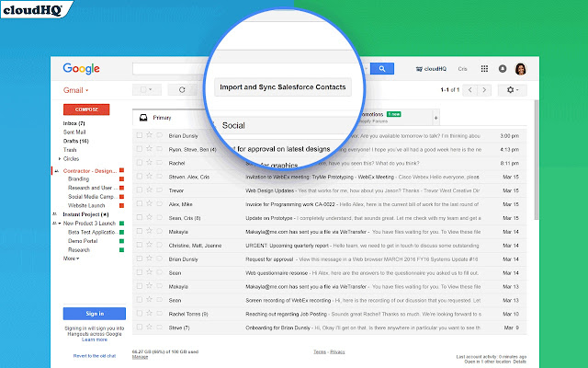Tick the checkbox for Steve (7) email
Viewport: 588px width, 368px height.
coord(140,327)
